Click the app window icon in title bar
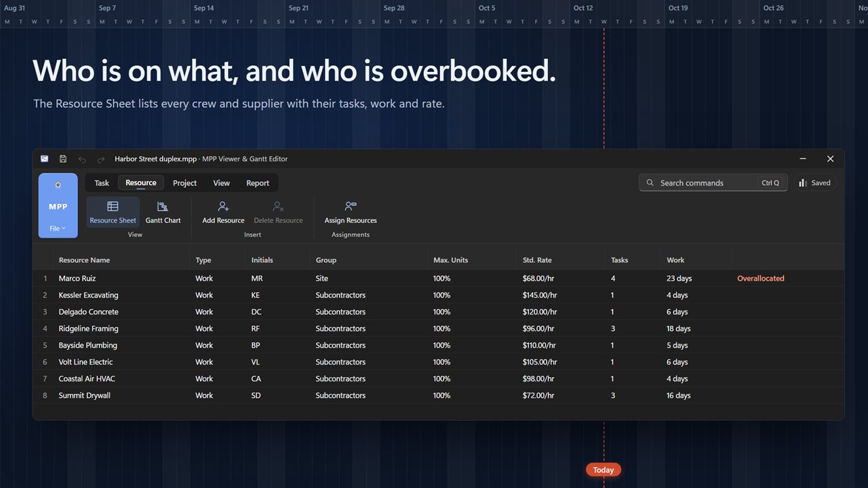The height and width of the screenshot is (488, 868). pyautogui.click(x=44, y=159)
